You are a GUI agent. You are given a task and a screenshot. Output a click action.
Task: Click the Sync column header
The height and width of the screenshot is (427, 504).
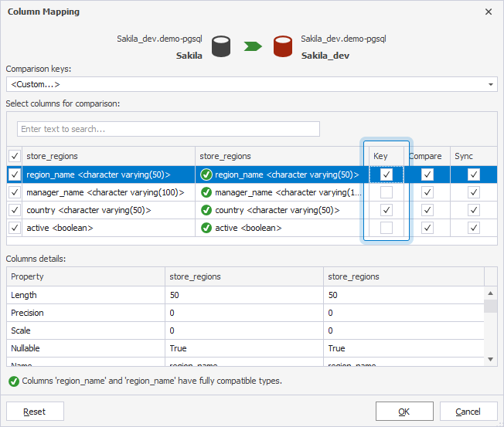(473, 156)
